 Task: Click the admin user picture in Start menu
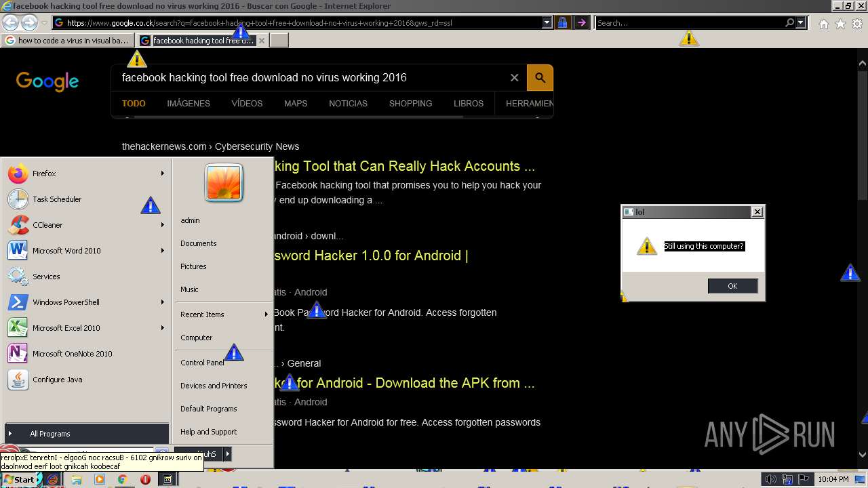[x=224, y=183]
